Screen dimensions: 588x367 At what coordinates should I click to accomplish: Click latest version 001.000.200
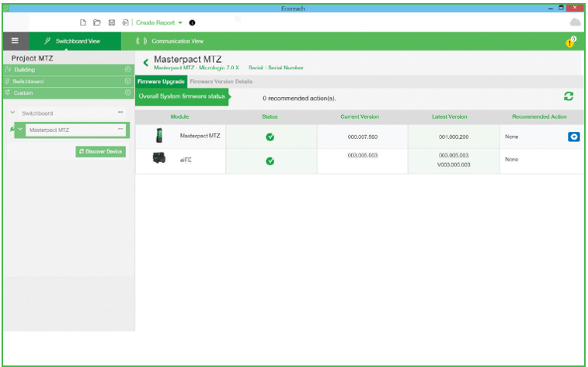point(454,137)
